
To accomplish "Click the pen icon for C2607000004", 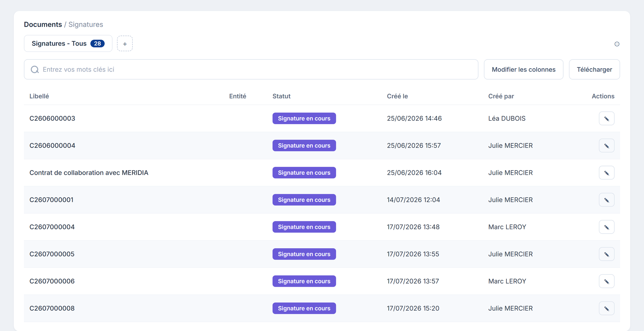I will pyautogui.click(x=607, y=227).
